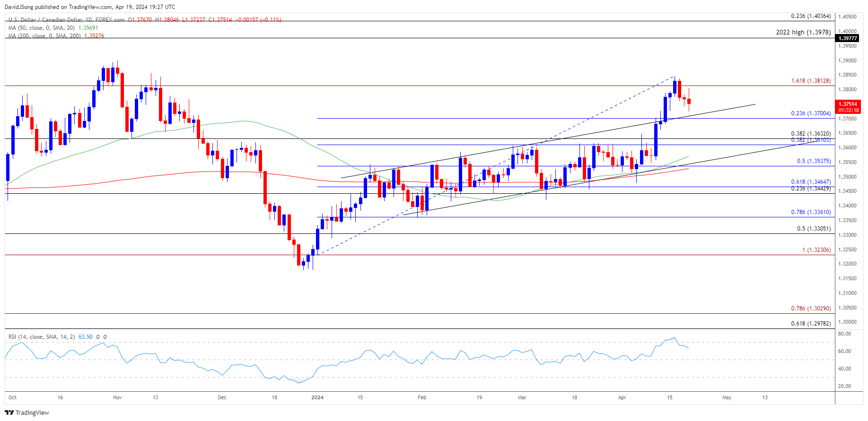This screenshot has height=421, width=868.
Task: Click the 0.236 (1.34429) Fibonacci label
Action: 811,189
